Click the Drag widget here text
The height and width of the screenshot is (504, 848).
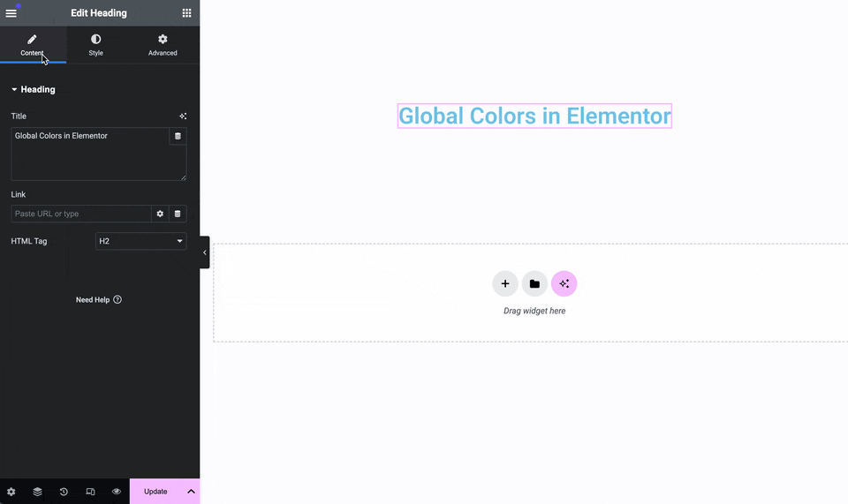tap(534, 312)
